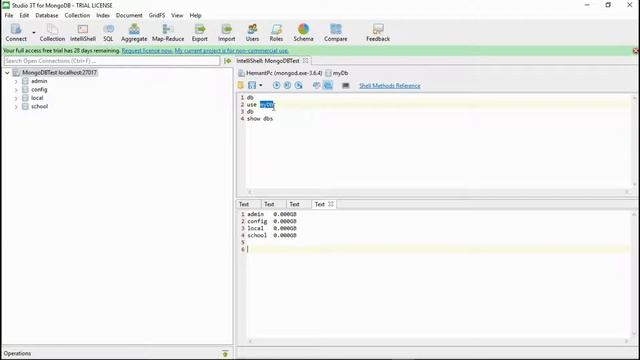Select the third Text result tab
640x360 pixels.
point(294,204)
